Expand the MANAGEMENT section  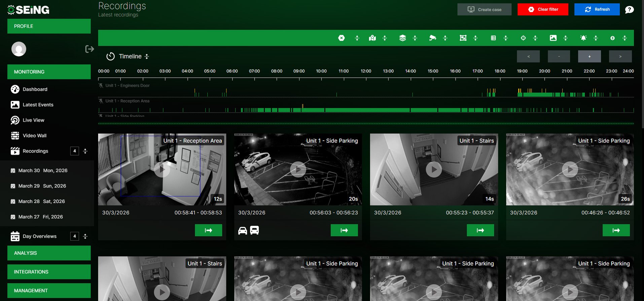click(x=49, y=291)
